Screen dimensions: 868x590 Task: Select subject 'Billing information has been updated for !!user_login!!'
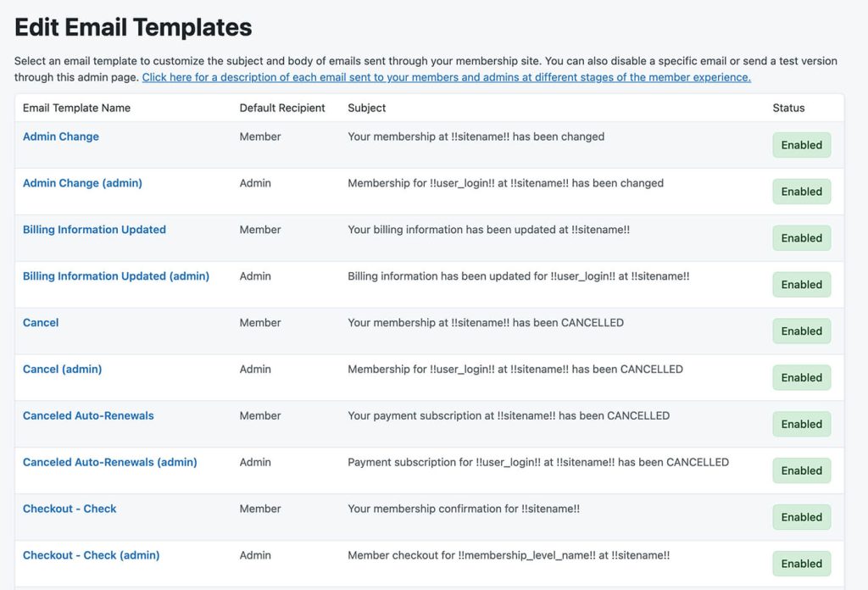pos(519,276)
